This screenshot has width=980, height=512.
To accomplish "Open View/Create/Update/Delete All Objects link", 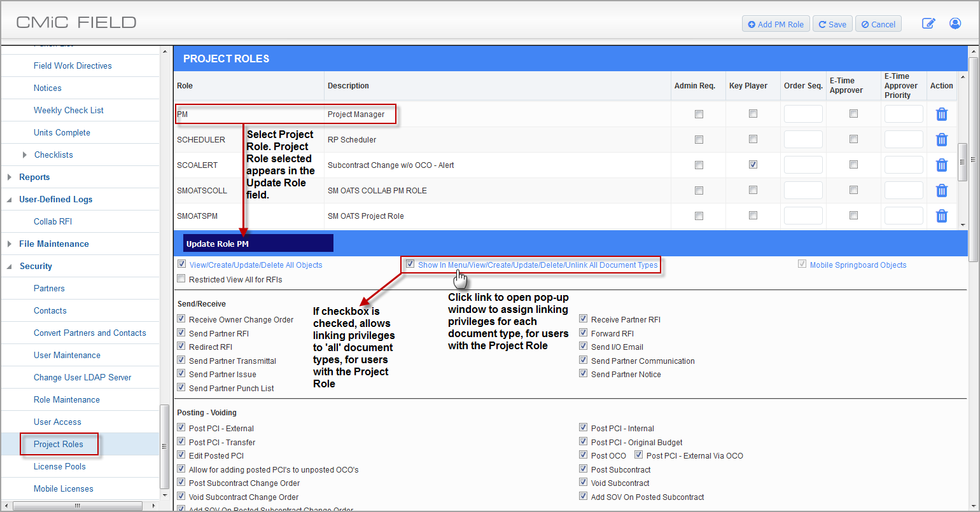I will point(256,265).
